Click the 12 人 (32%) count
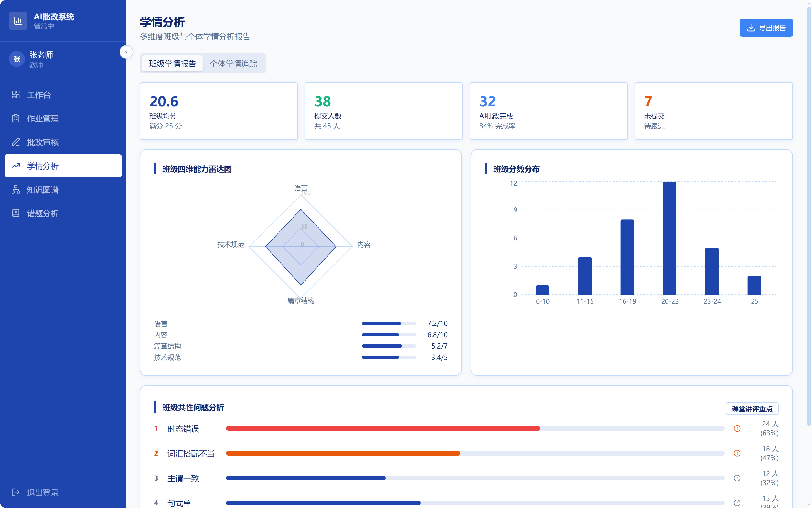This screenshot has height=508, width=812. (769, 478)
